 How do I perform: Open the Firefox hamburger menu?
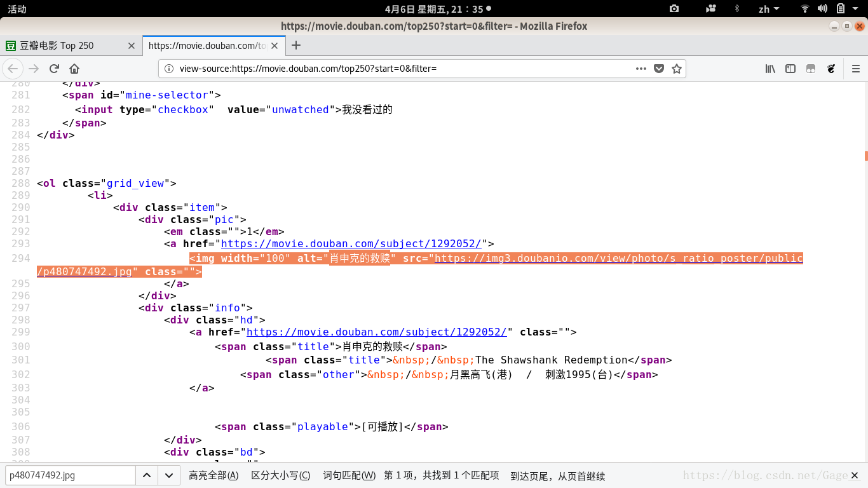856,69
